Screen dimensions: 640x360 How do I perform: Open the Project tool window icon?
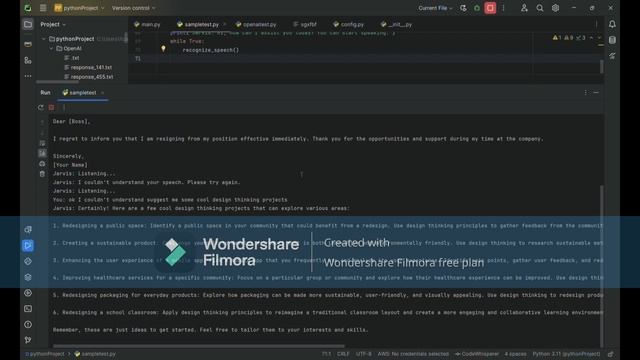pos(28,24)
